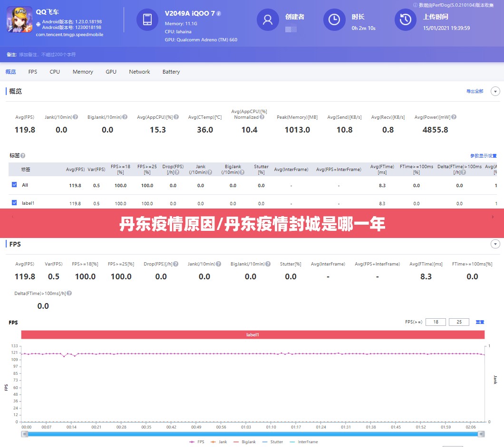Screen dimensions: 504x447
Task: Toggle Jank series in chart legend
Action: 219,442
